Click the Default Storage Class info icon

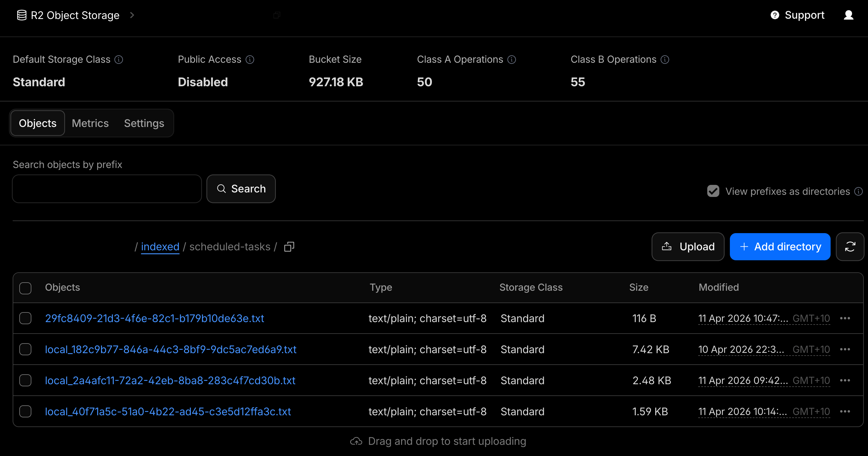(119, 60)
